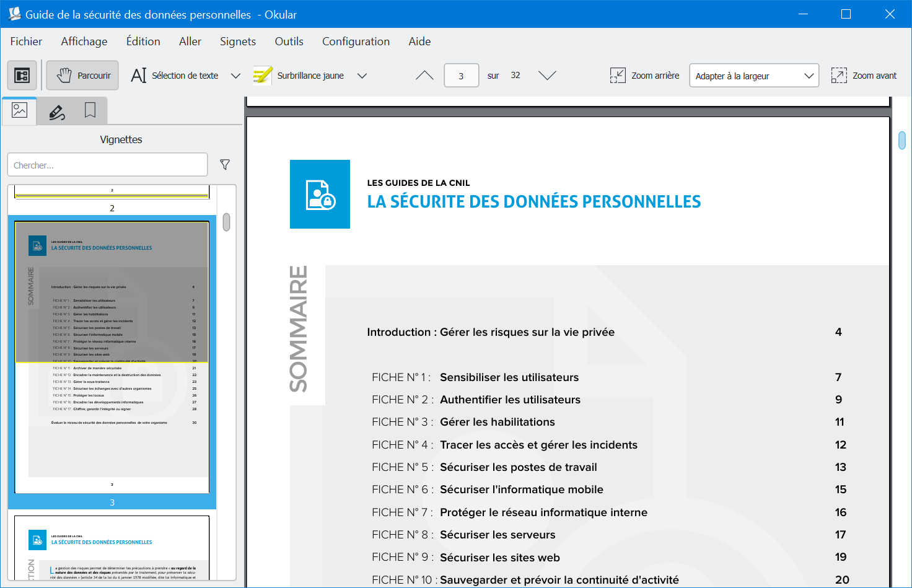Switch to the bookmarks sidebar tab

[90, 112]
